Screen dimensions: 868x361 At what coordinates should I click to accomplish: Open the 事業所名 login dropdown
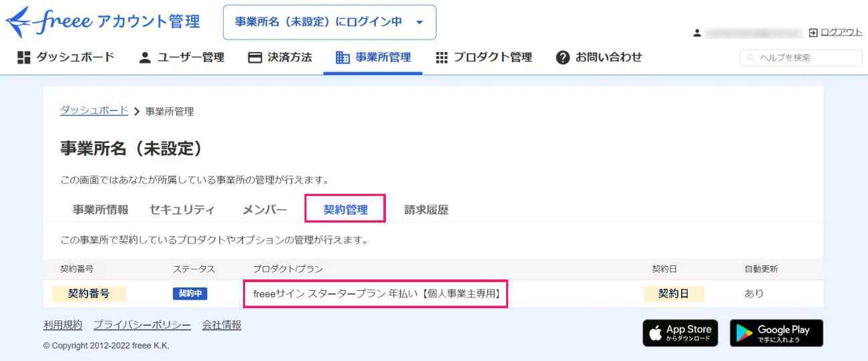[329, 22]
